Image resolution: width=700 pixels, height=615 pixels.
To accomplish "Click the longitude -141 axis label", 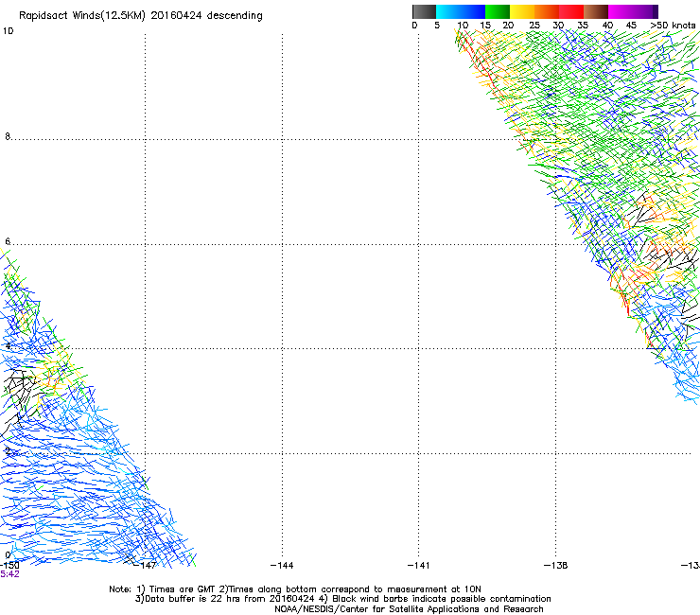I will click(419, 566).
